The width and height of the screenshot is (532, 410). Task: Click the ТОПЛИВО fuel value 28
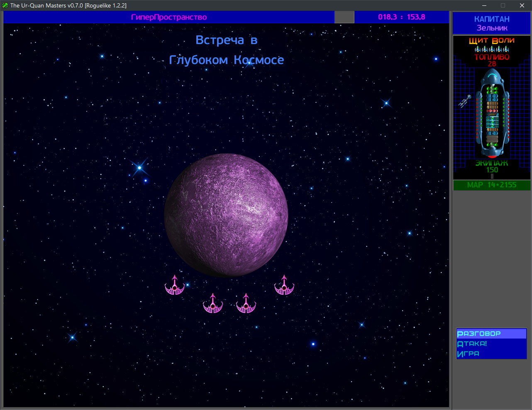pos(492,64)
